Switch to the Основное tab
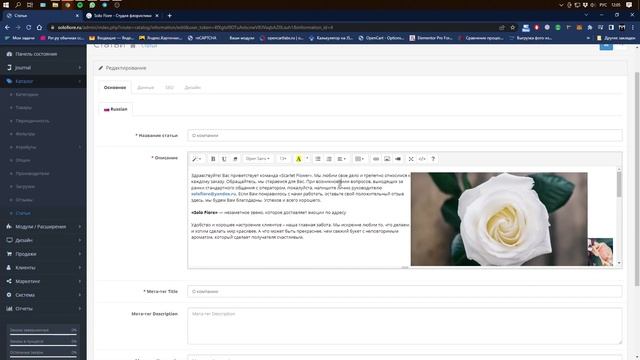Image resolution: width=640 pixels, height=360 pixels. (115, 87)
